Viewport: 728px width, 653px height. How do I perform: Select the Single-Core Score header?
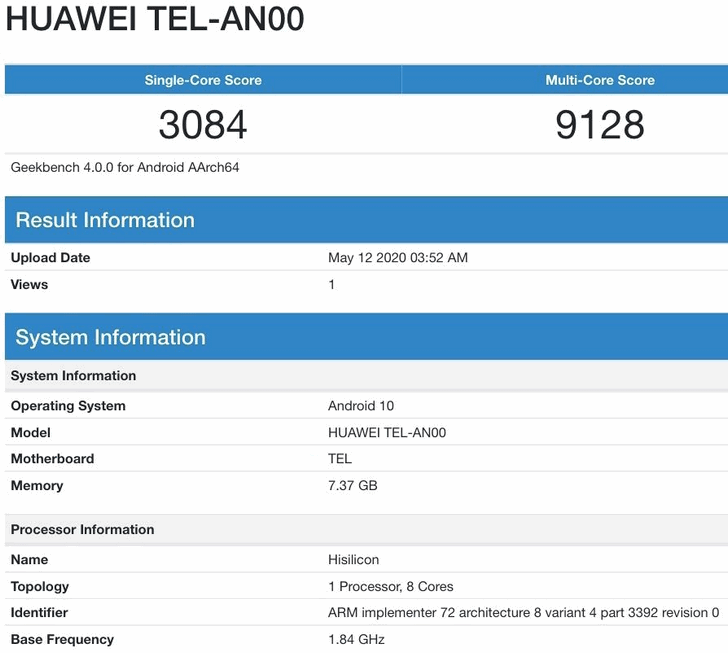203,80
